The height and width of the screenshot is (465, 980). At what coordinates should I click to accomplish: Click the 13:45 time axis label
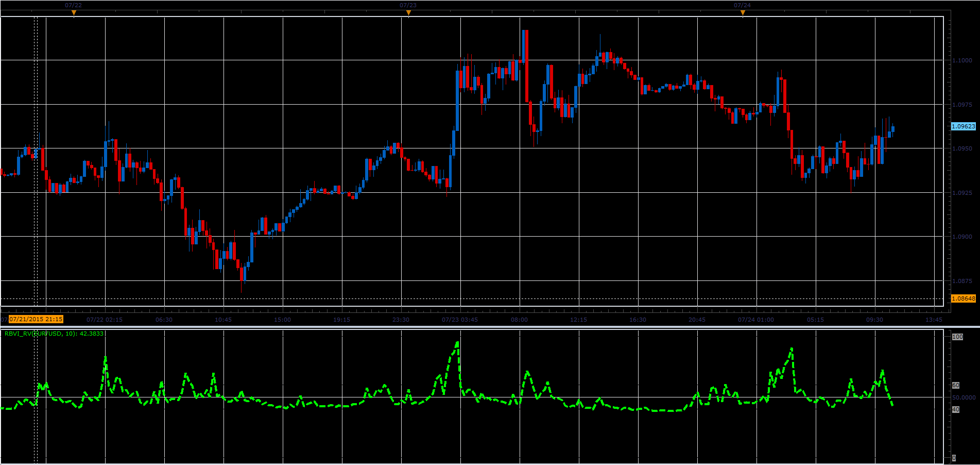934,320
